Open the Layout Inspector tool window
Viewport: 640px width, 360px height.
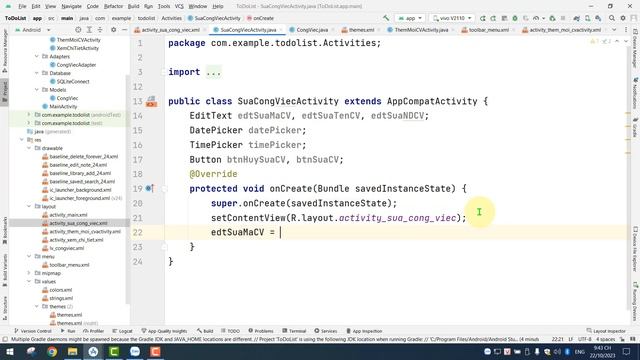[x=606, y=331]
